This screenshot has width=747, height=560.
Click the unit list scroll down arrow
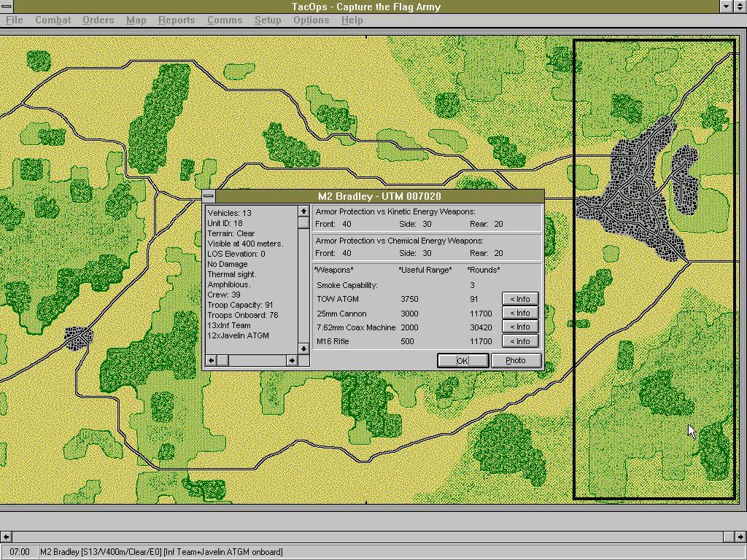303,349
